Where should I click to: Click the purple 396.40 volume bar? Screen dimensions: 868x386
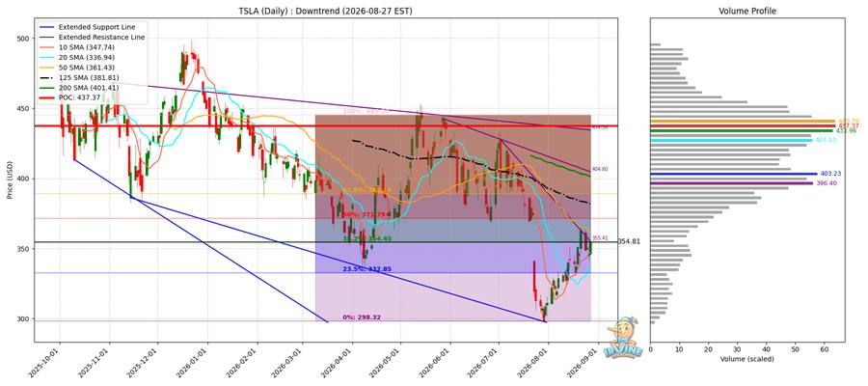click(732, 183)
